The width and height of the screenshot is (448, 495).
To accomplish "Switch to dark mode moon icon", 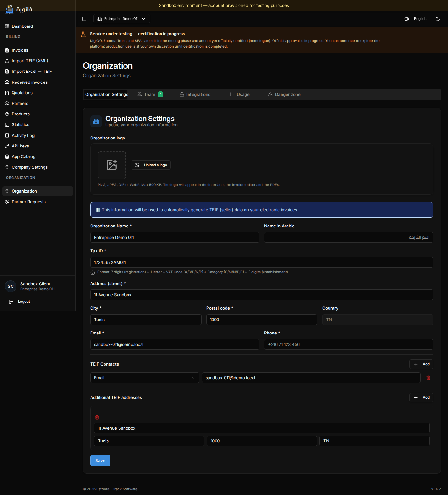I will [438, 19].
